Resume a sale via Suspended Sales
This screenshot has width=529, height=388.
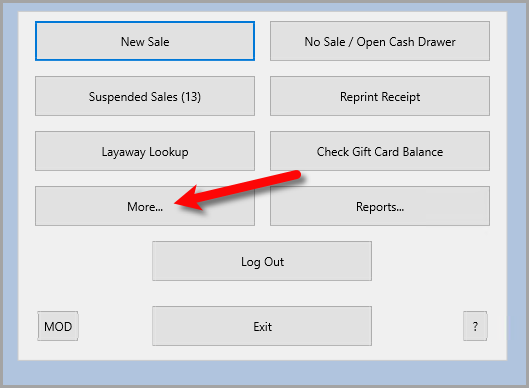pos(145,96)
